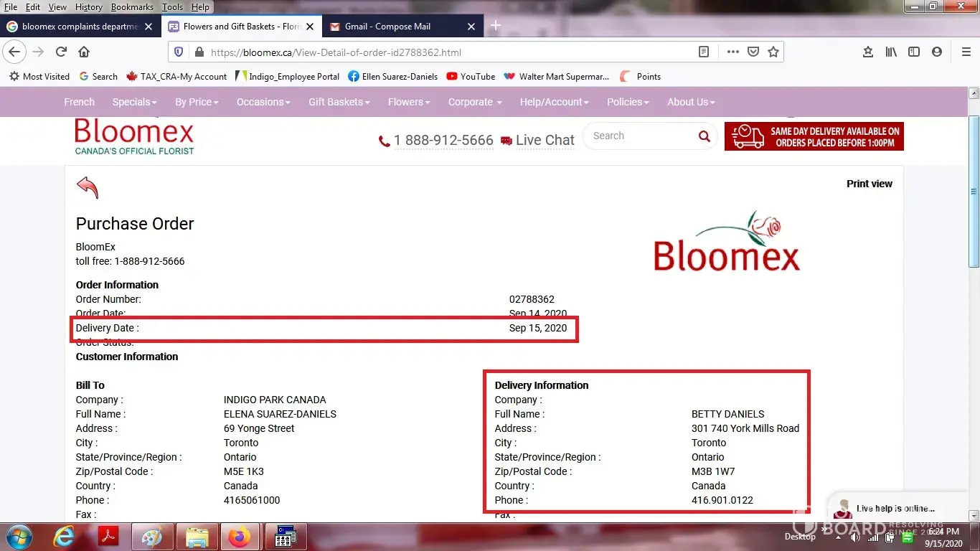The height and width of the screenshot is (551, 980).
Task: Open the YouTube bookmark
Action: pos(471,76)
